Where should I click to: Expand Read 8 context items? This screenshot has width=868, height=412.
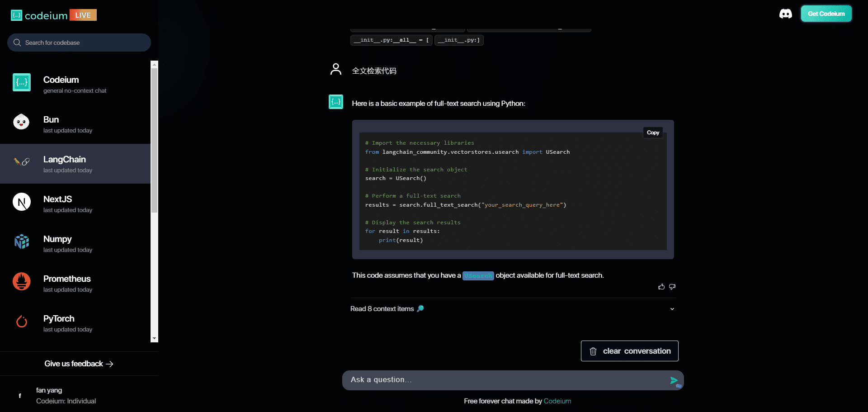point(513,309)
